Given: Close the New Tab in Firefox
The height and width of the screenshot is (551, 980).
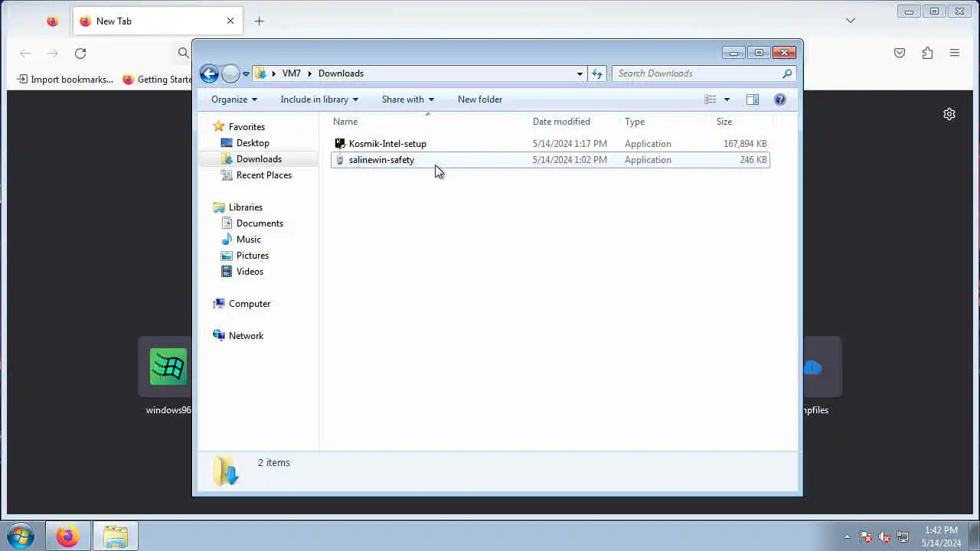Looking at the screenshot, I should click(230, 21).
